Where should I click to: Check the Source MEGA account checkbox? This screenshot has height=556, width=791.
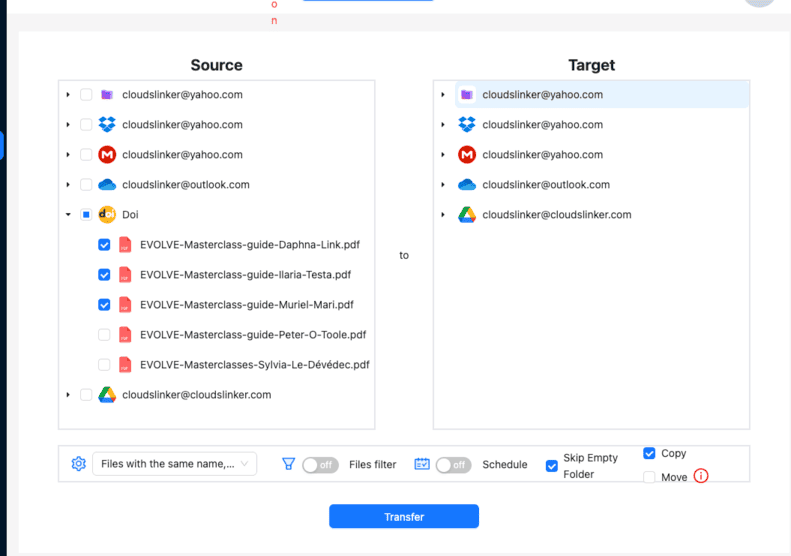(86, 154)
